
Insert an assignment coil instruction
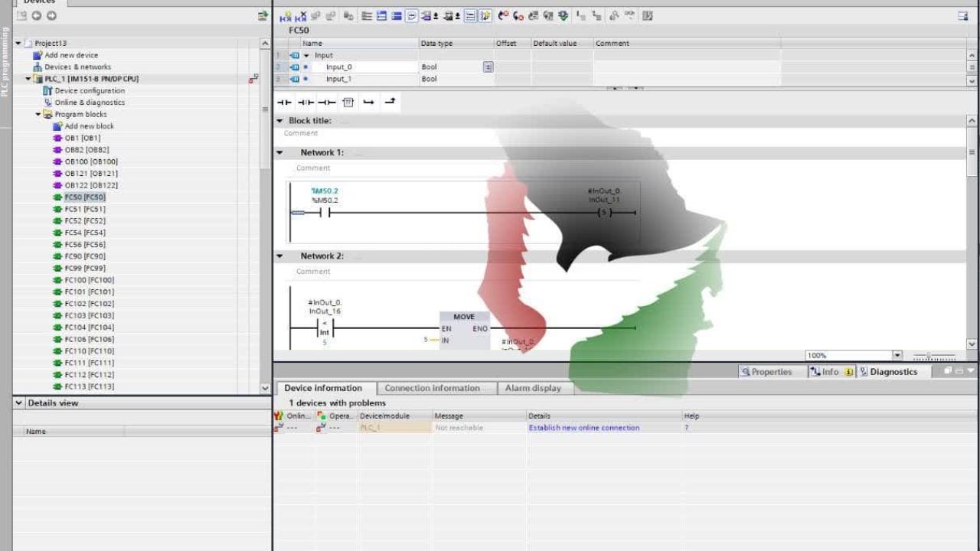tap(327, 102)
